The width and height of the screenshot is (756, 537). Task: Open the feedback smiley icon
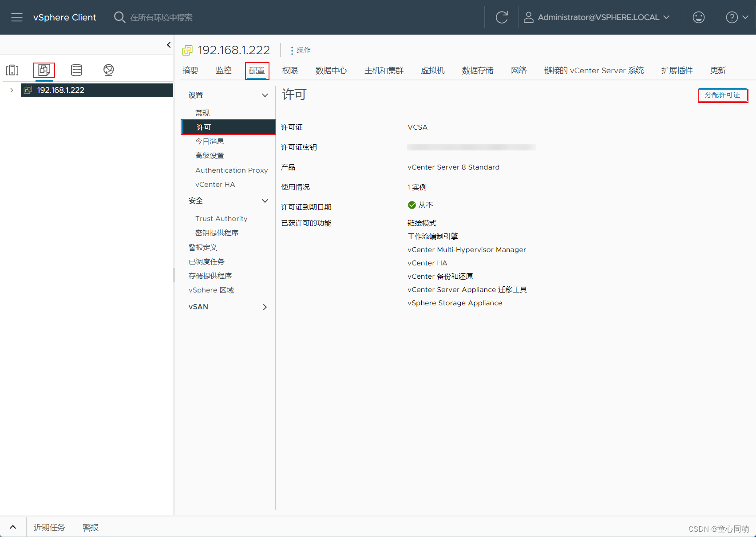[x=698, y=17]
